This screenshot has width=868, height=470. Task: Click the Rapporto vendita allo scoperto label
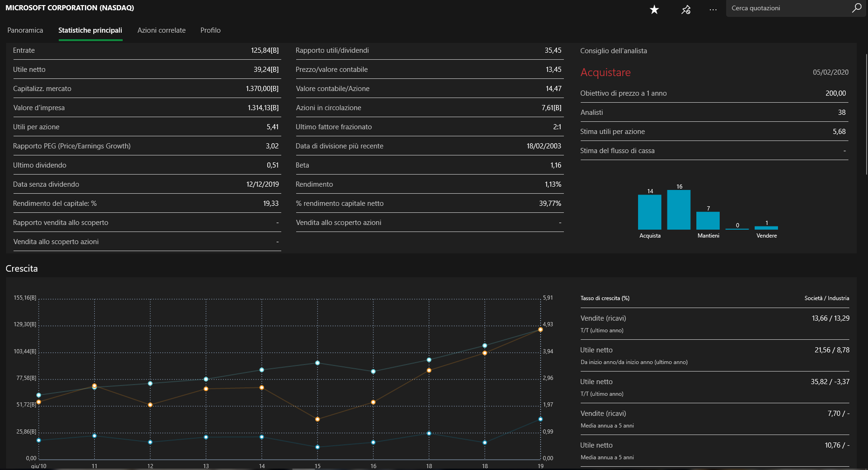[61, 223]
